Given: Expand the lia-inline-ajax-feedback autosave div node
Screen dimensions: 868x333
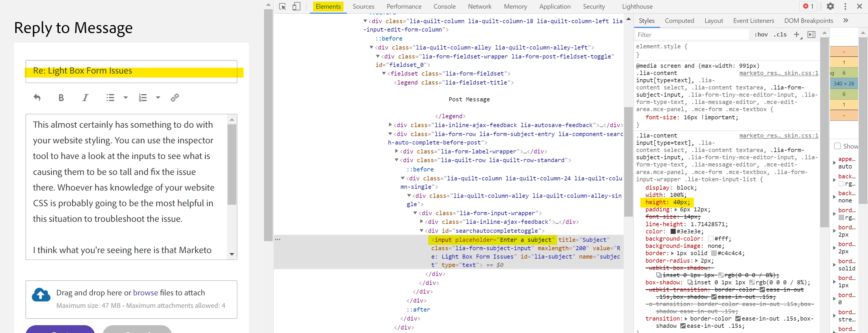Looking at the screenshot, I should [x=390, y=125].
